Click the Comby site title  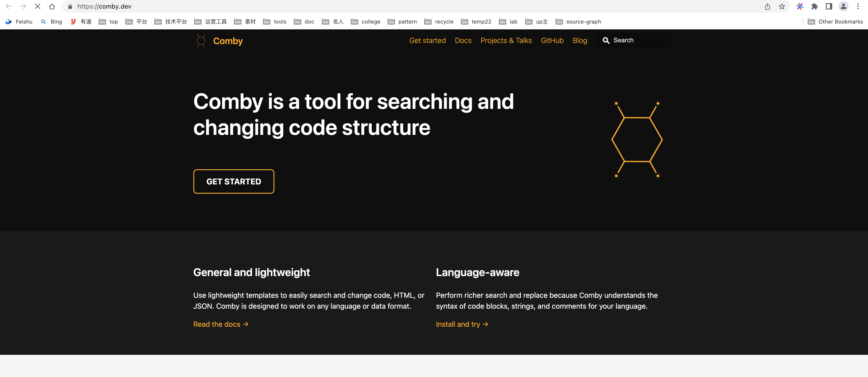coord(228,41)
